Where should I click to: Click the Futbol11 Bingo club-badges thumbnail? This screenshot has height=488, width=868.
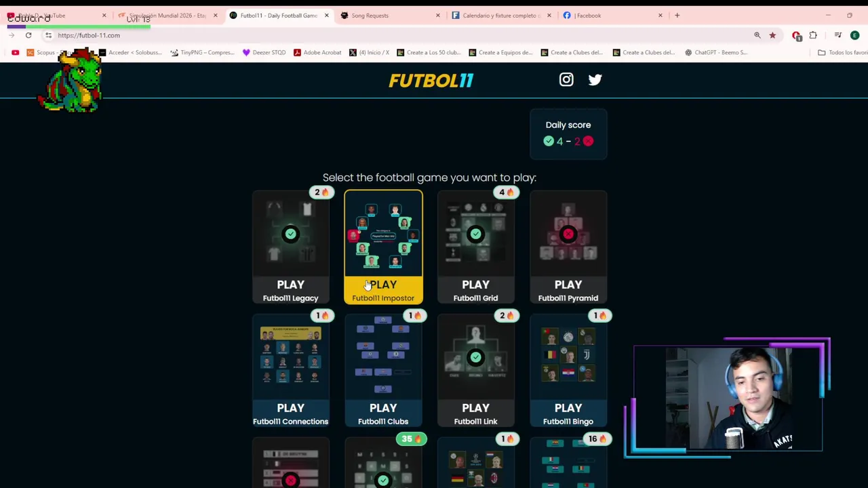[568, 357]
